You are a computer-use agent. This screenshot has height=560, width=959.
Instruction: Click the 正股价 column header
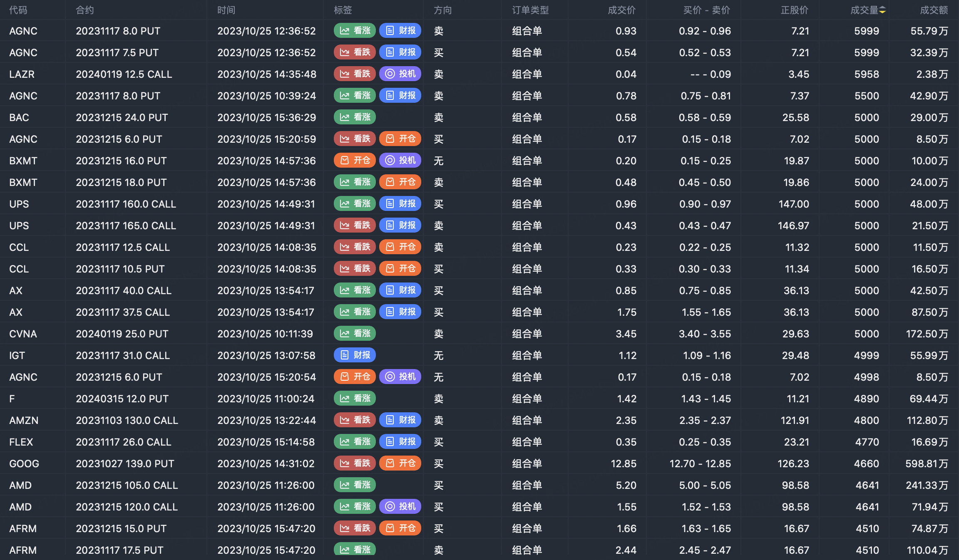pyautogui.click(x=795, y=10)
